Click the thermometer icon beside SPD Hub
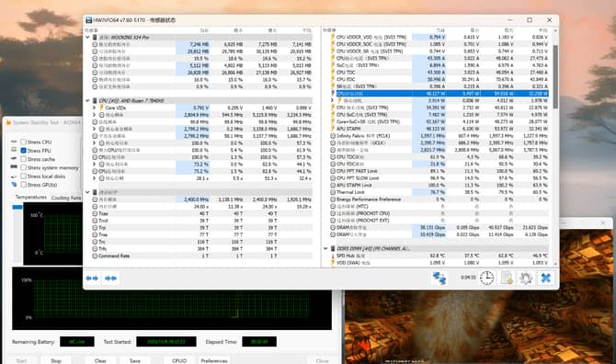The image size is (616, 364). point(332,256)
